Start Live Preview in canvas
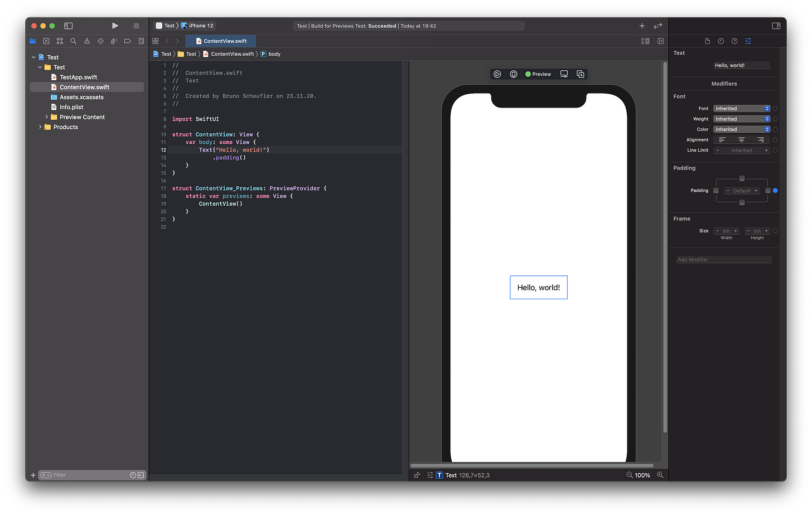812x515 pixels. 497,74
